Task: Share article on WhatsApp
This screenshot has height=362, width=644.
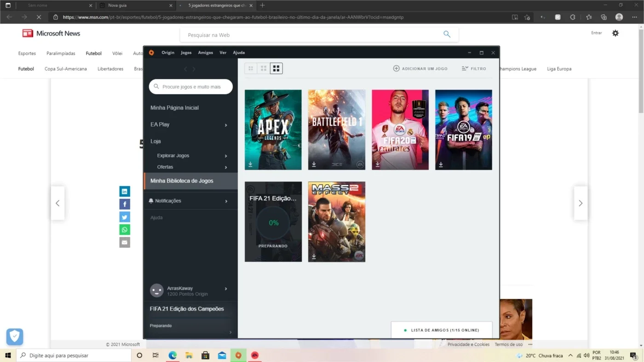Action: [125, 229]
